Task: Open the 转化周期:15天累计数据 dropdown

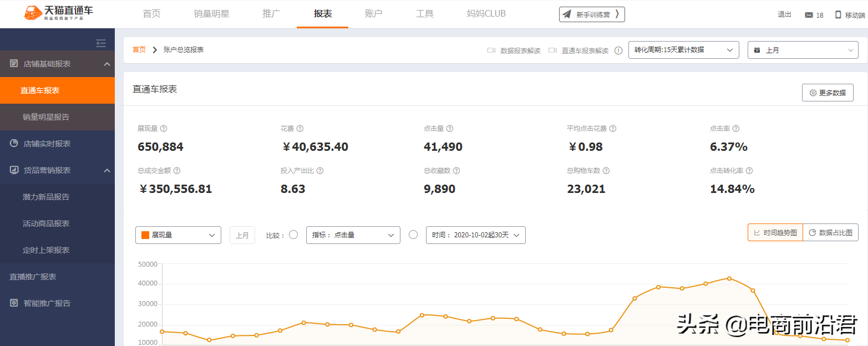Action: [683, 50]
